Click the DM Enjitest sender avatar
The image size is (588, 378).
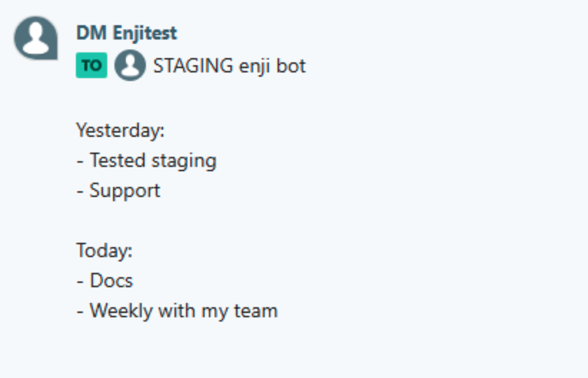click(x=36, y=38)
